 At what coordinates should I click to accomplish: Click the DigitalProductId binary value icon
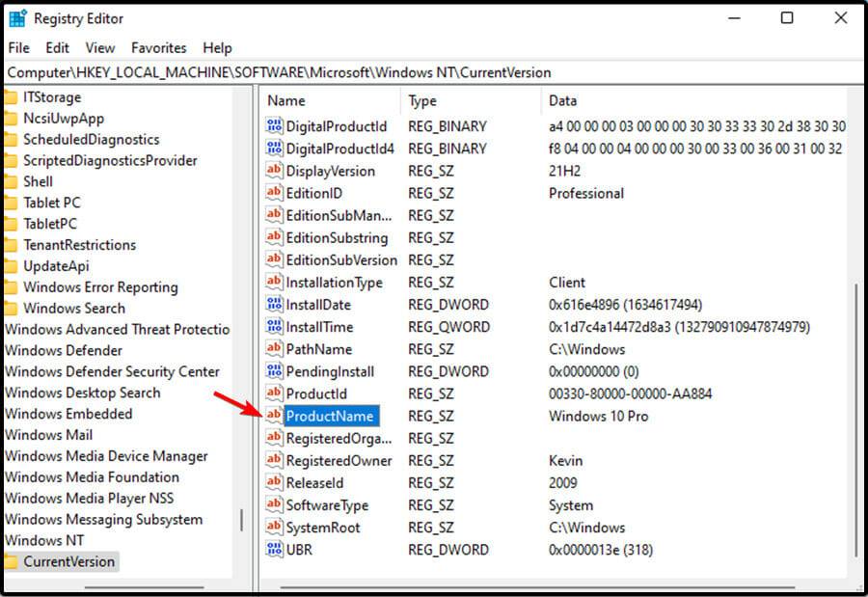(274, 125)
